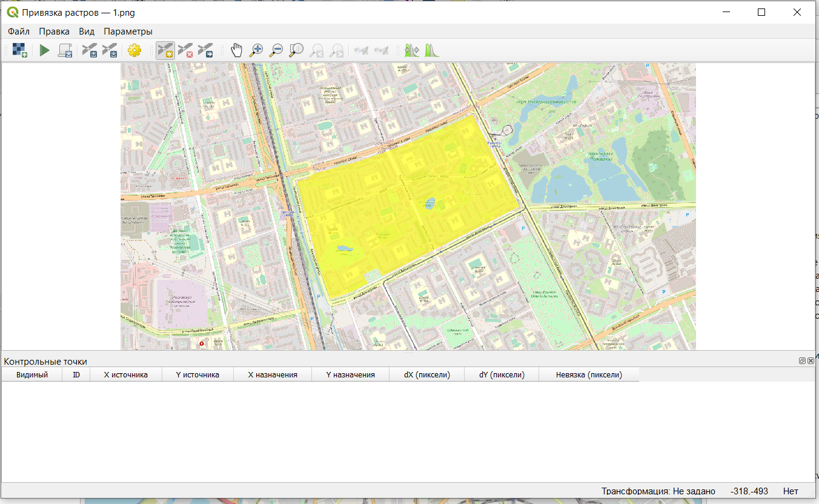Open the Параметры menu
The height and width of the screenshot is (504, 819).
128,31
